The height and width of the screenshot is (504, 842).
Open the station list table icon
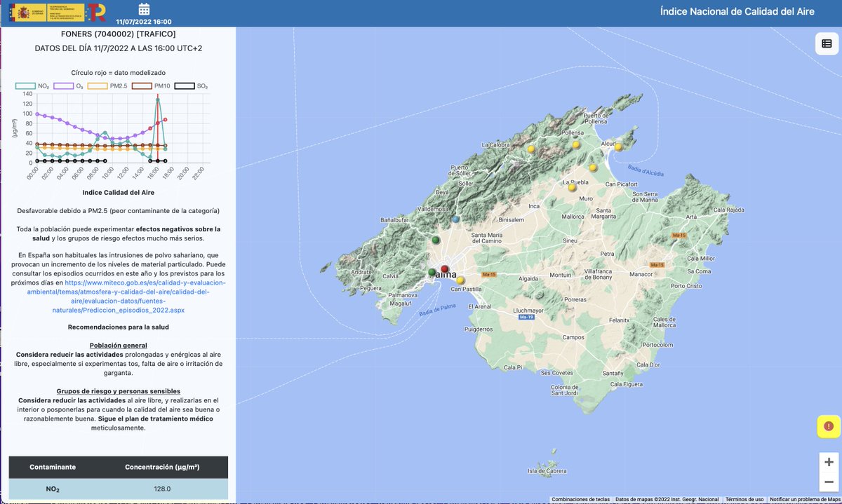click(x=827, y=43)
